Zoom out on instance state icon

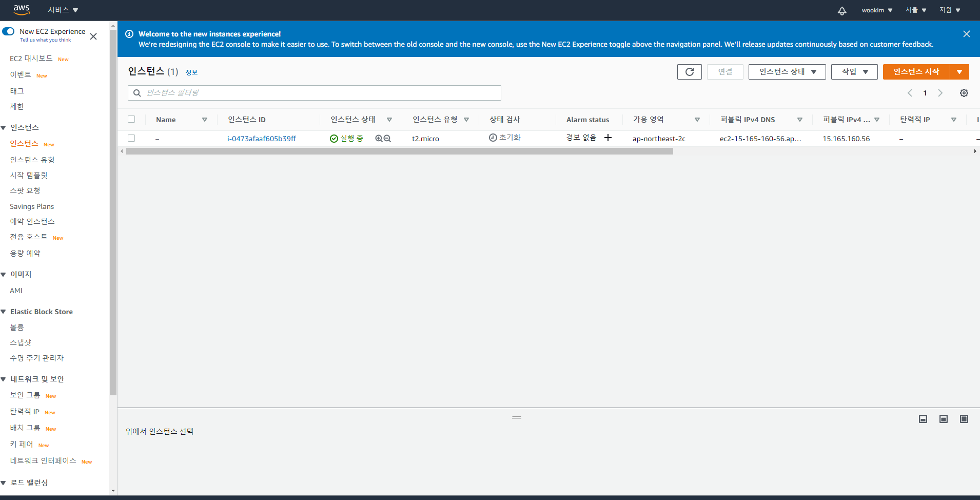pos(387,139)
